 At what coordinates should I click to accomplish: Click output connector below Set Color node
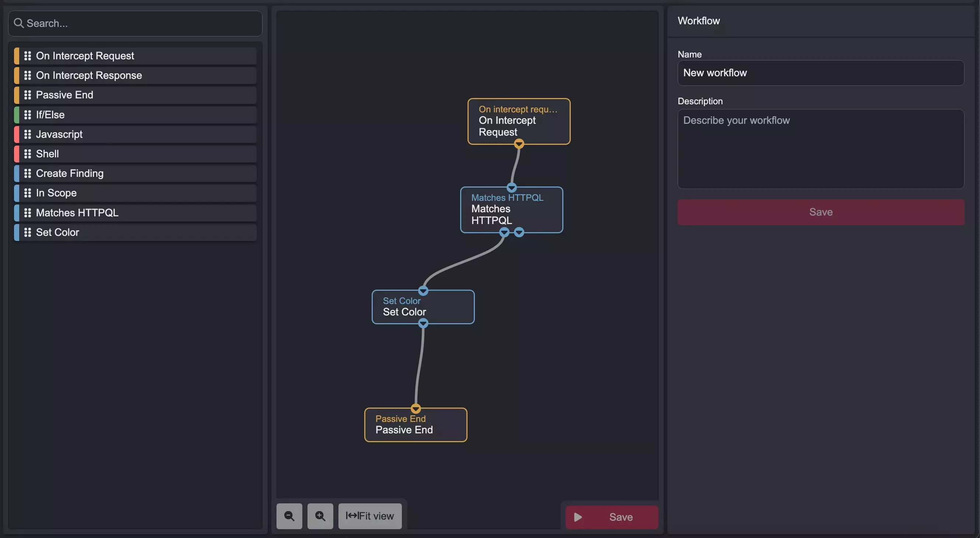[x=423, y=324]
